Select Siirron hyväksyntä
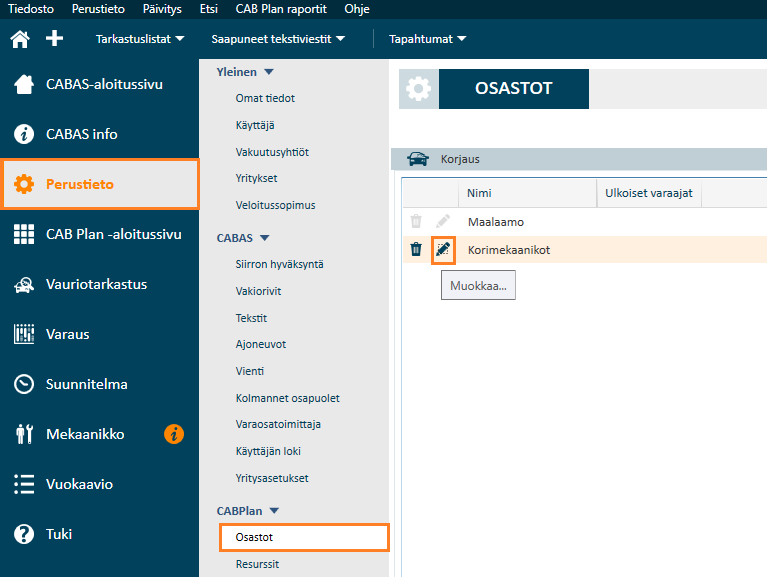767x577 pixels. (x=279, y=264)
